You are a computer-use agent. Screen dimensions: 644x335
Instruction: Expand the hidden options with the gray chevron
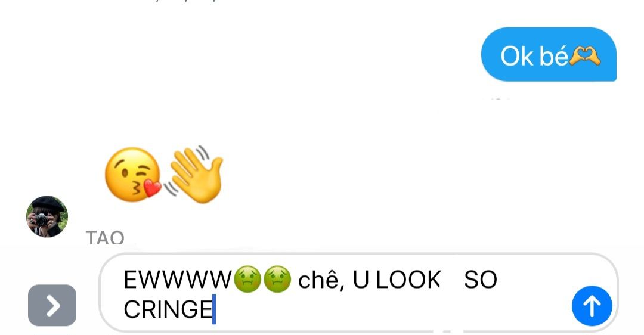click(52, 305)
